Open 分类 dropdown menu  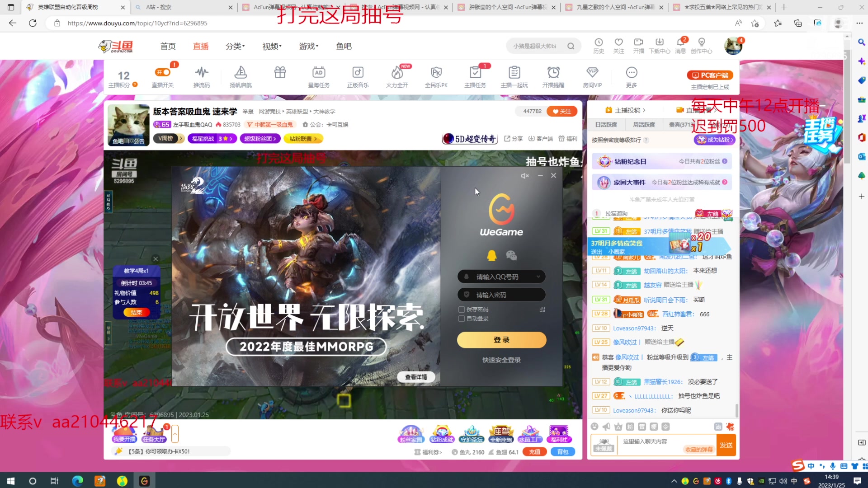[235, 46]
